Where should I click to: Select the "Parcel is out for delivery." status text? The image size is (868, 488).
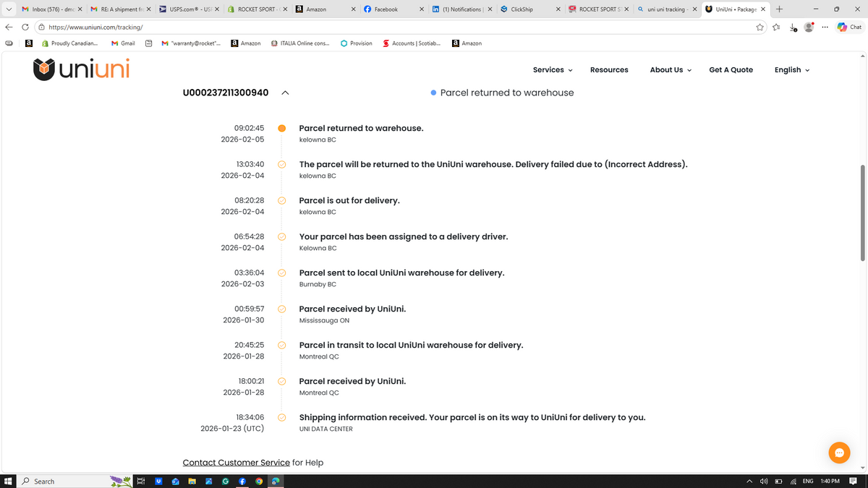point(349,200)
